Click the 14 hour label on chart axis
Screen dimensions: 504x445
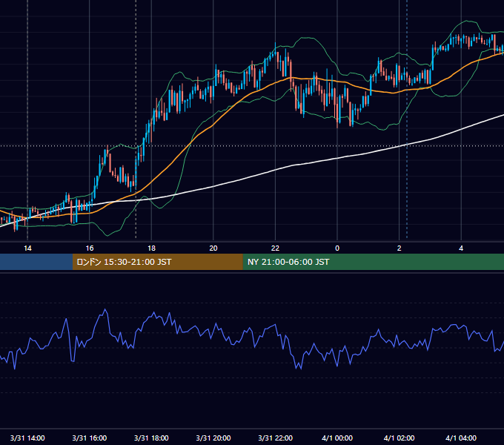tap(27, 248)
